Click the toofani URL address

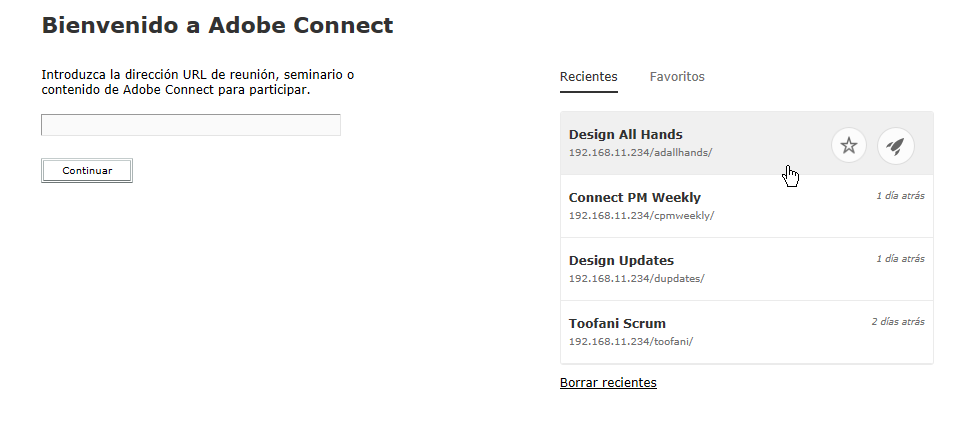tap(631, 341)
